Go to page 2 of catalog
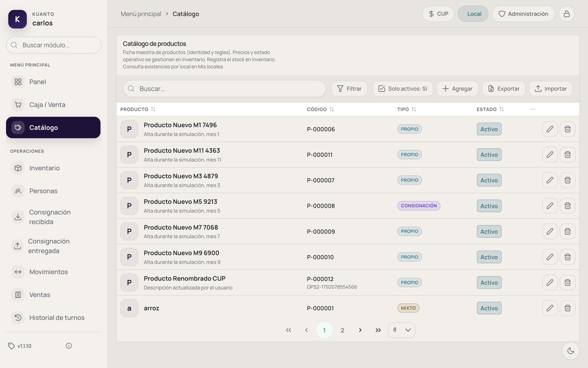 (x=342, y=330)
